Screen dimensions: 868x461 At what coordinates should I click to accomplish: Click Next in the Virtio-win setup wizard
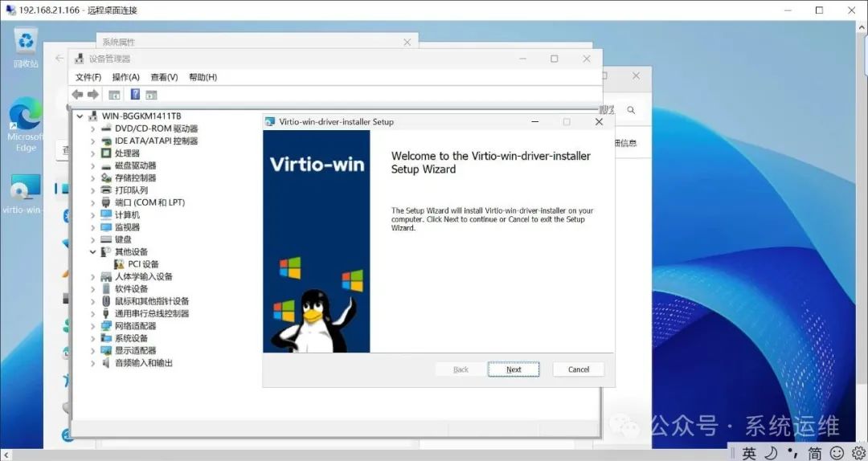tap(514, 369)
